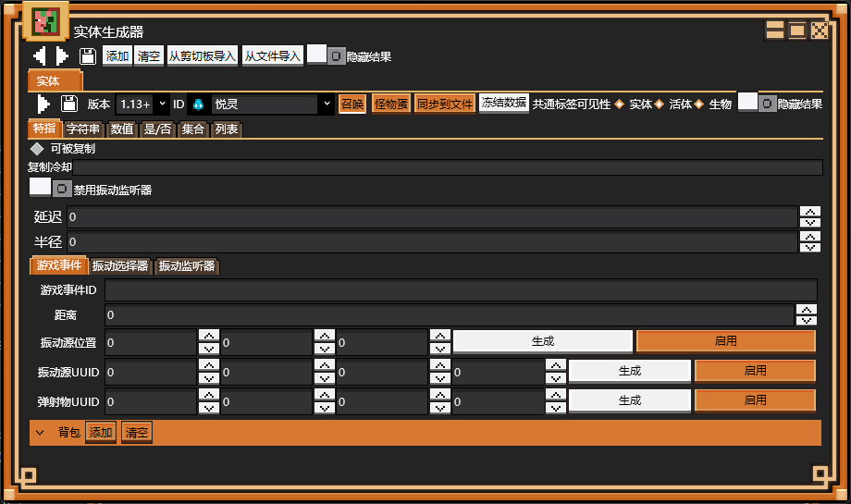Collapse the 背包 section chevron
This screenshot has width=851, height=504.
[39, 433]
